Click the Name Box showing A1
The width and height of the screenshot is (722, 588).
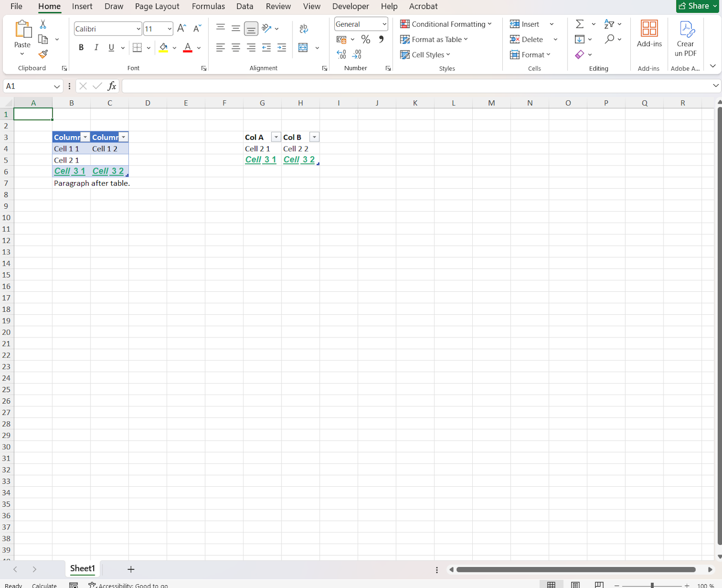tap(28, 86)
